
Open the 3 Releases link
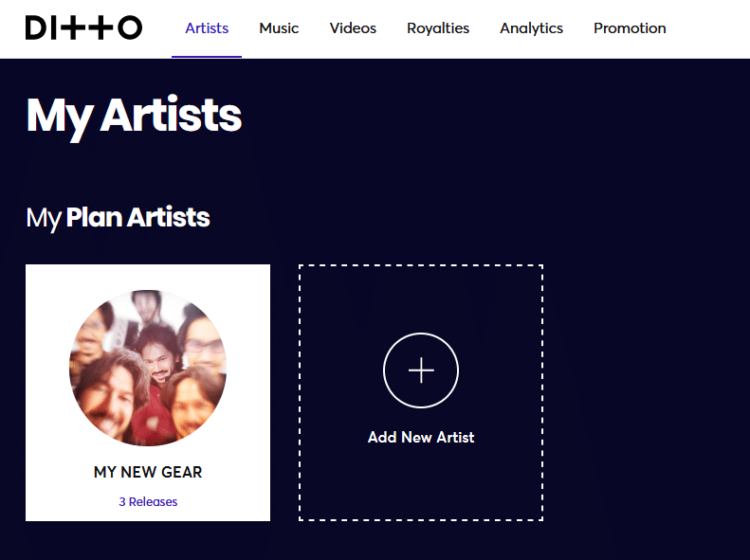pos(148,502)
